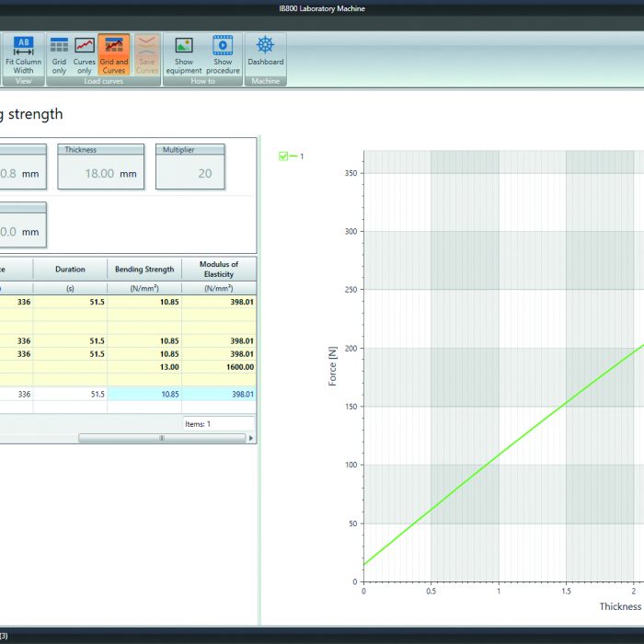Click the Multiplier value field
The width and height of the screenshot is (644, 644).
tap(190, 173)
